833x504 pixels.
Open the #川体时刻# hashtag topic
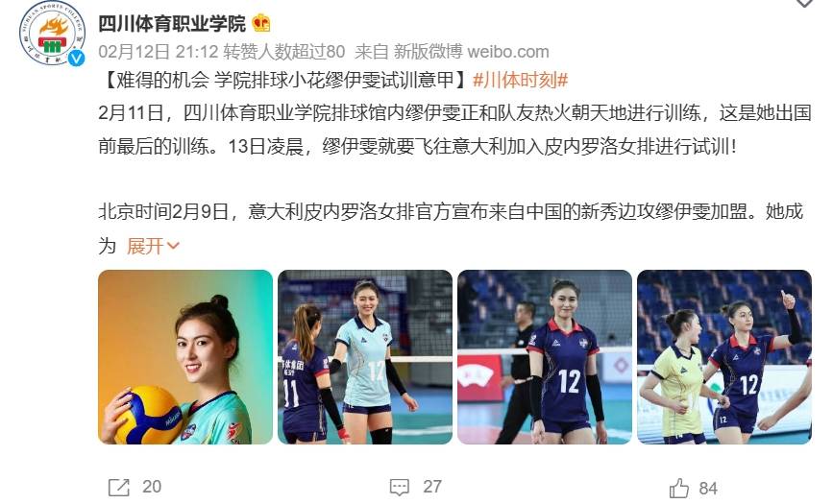pyautogui.click(x=520, y=81)
